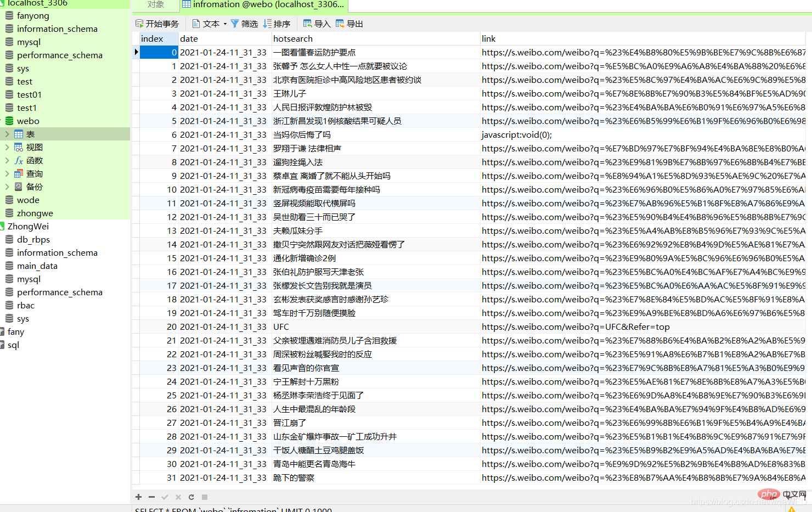Screen dimensions: 812x512
Task: Select the 查询 queries tree item
Action: (34, 173)
